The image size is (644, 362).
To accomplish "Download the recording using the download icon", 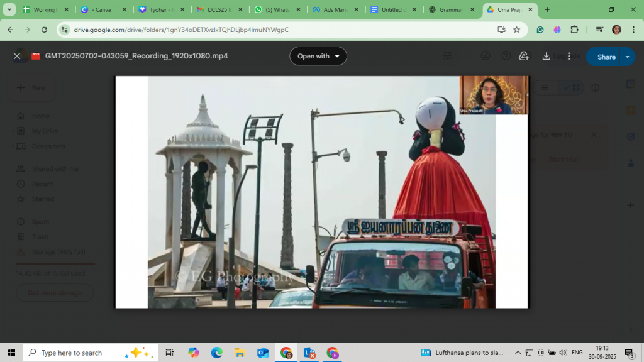I will click(546, 56).
